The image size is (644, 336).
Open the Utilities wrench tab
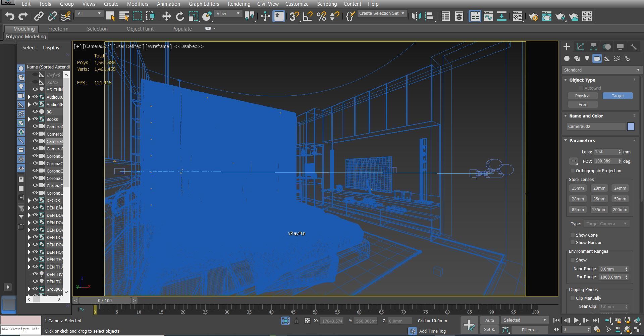tap(634, 47)
